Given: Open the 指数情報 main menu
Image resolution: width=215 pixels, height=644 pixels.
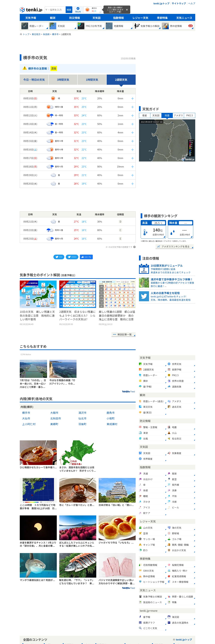Looking at the screenshot, I should click(x=118, y=18).
